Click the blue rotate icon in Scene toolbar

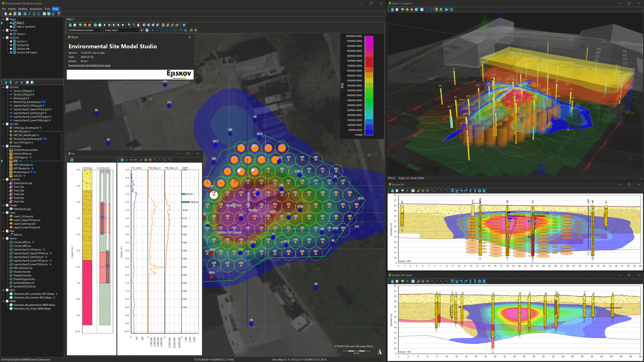(x=416, y=10)
